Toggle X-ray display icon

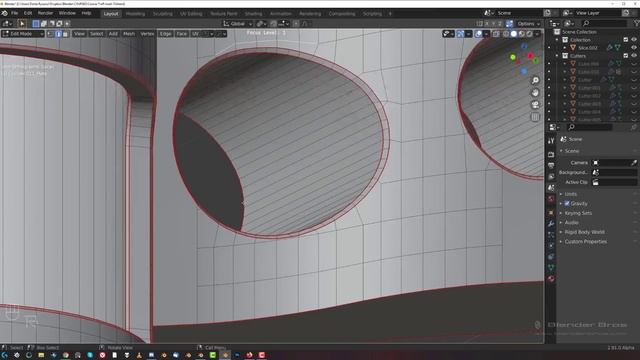[x=496, y=34]
